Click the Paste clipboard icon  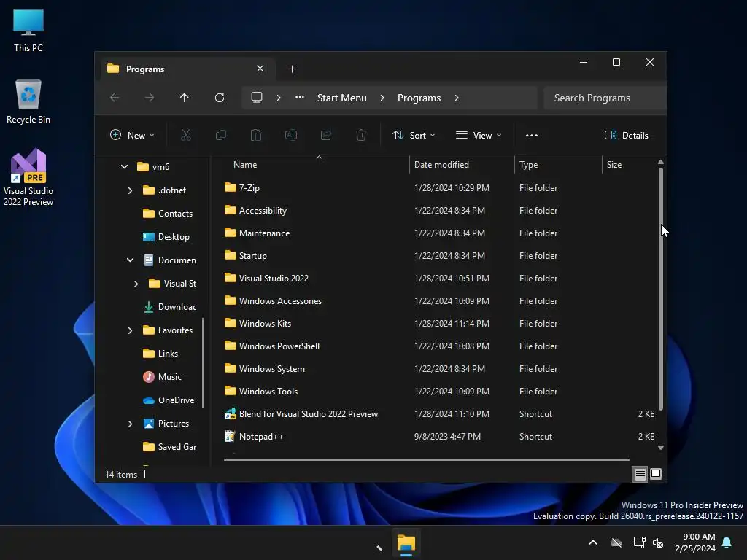[256, 135]
